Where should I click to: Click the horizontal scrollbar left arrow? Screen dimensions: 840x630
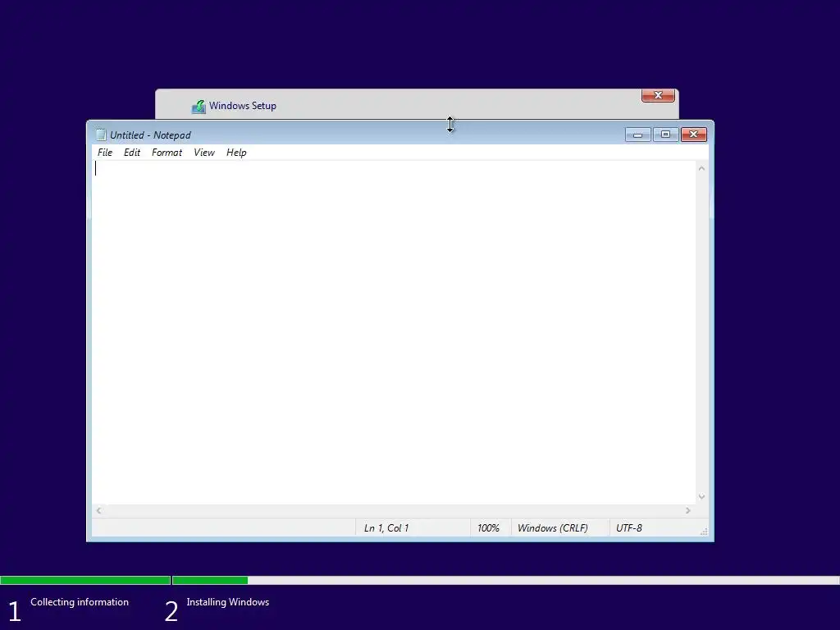tap(98, 510)
